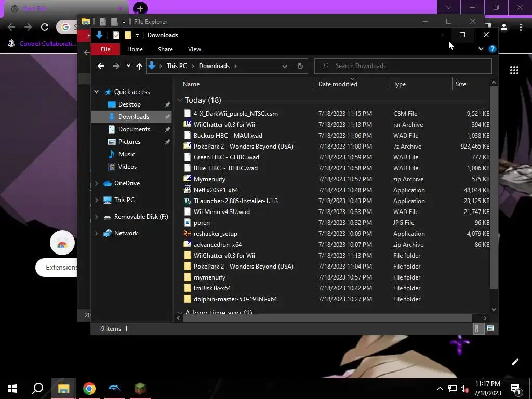Click the horizontal scrollbar in file list
532x399 pixels.
click(x=327, y=318)
